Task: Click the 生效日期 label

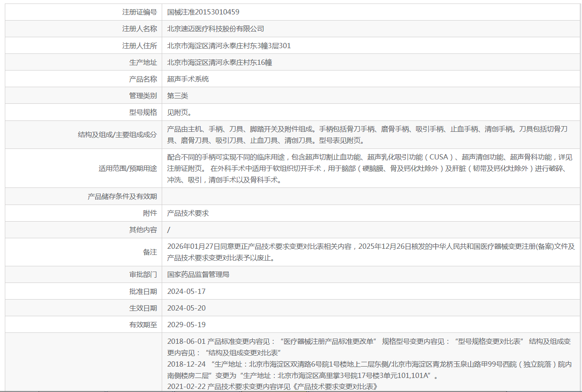Action: tap(143, 307)
